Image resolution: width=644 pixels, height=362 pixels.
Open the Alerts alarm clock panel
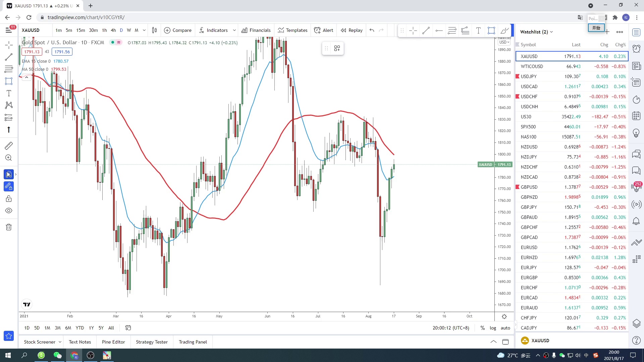pos(636,49)
